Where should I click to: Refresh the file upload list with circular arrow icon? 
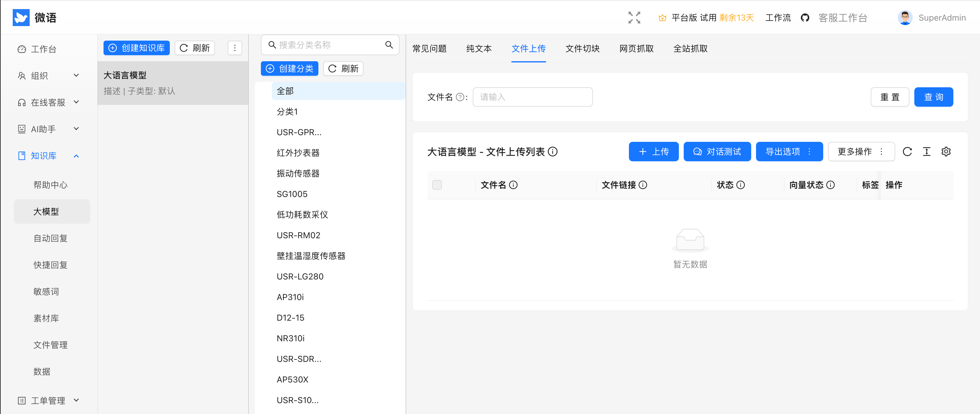(x=908, y=151)
